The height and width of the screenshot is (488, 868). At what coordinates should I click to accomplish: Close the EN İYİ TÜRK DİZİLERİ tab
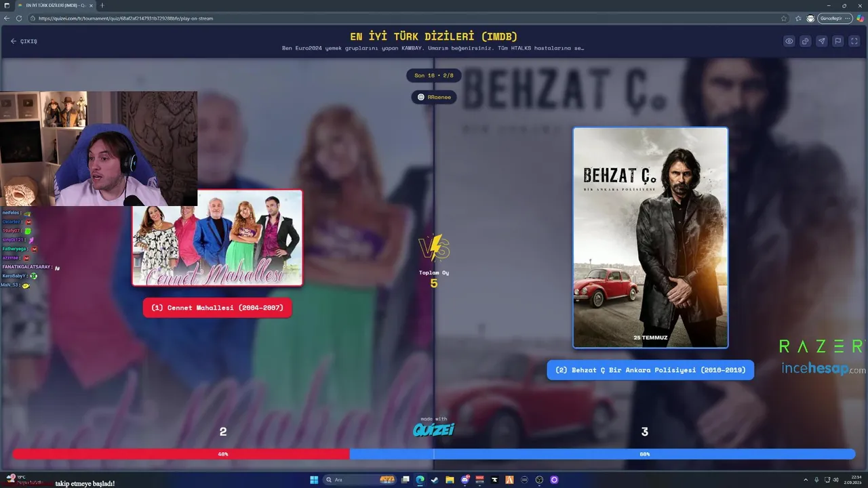(x=91, y=5)
